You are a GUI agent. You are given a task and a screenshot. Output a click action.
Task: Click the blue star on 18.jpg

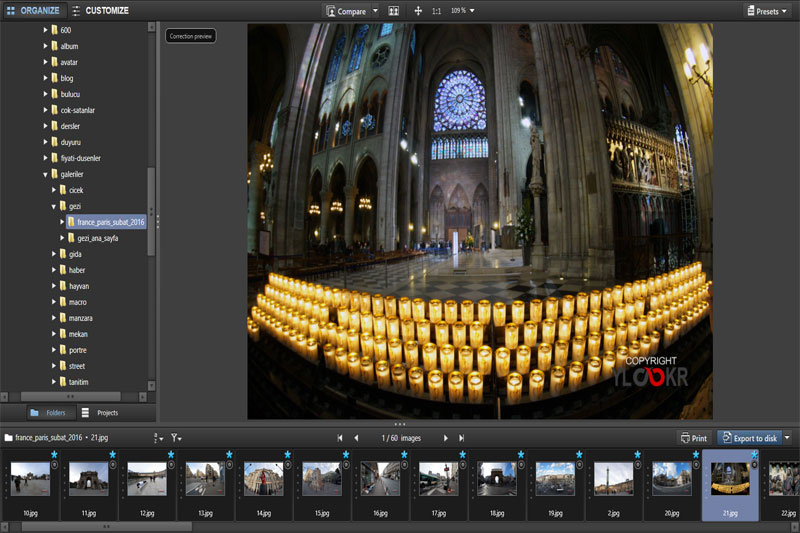click(x=520, y=454)
